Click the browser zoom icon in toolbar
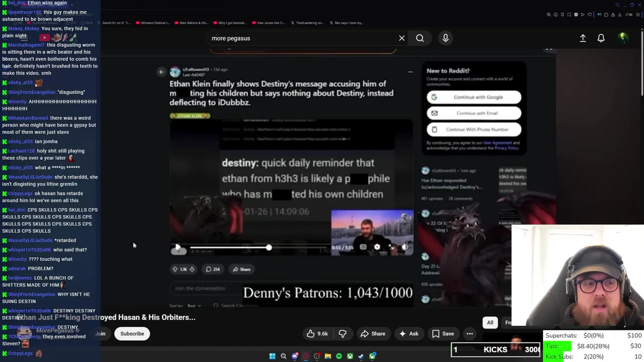This screenshot has width=644, height=362. (x=548, y=15)
